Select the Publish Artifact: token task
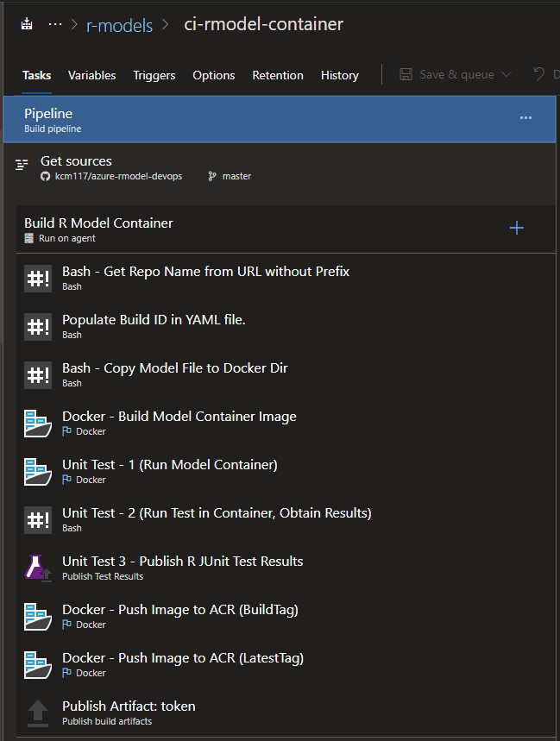560x741 pixels. click(286, 713)
